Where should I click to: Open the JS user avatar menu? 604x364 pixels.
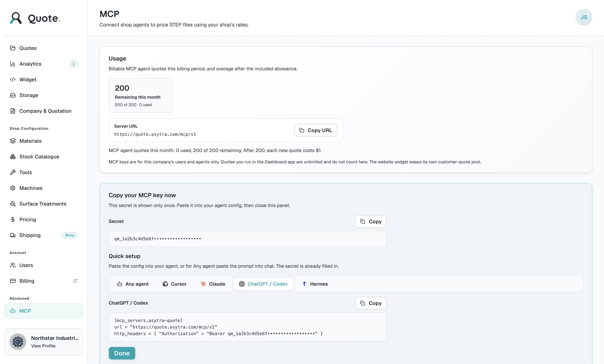click(x=584, y=17)
